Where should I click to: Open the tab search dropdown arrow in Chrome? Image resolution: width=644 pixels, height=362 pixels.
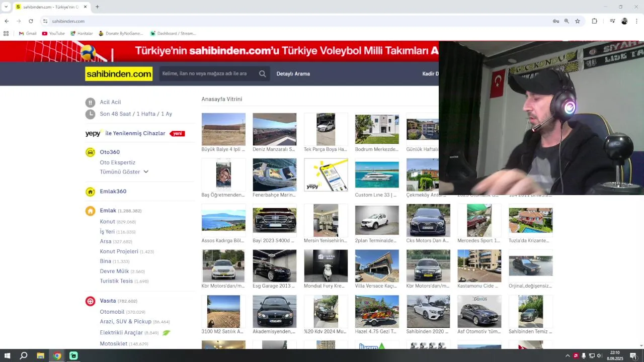coord(6,7)
